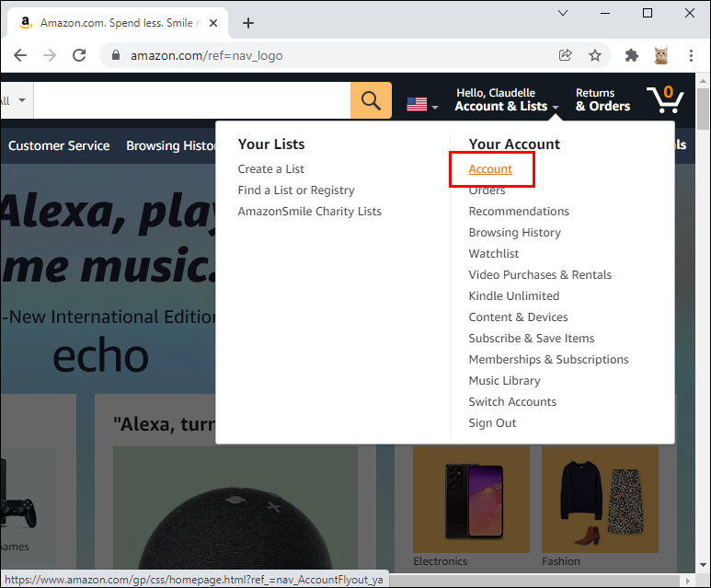Click the horizontal scrollbar right arrow

point(687,581)
